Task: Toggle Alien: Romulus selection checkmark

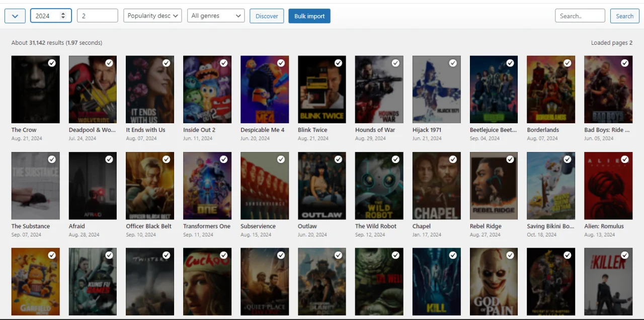Action: click(x=625, y=159)
